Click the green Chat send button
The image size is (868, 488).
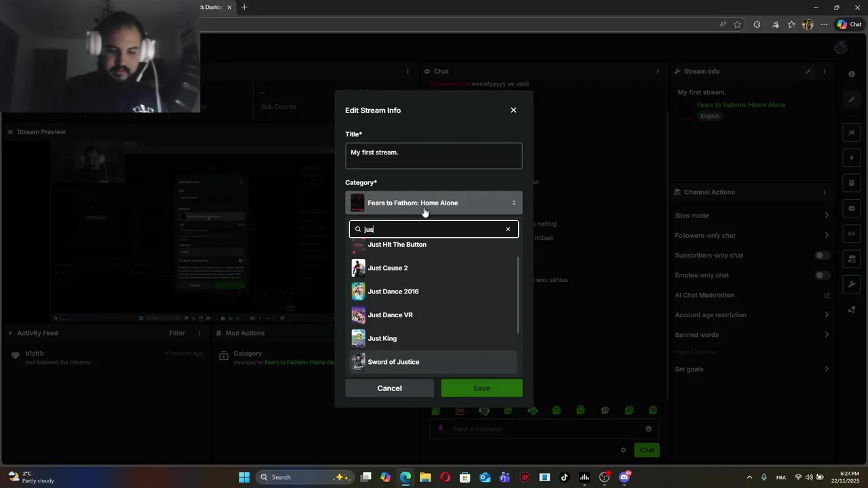point(647,450)
